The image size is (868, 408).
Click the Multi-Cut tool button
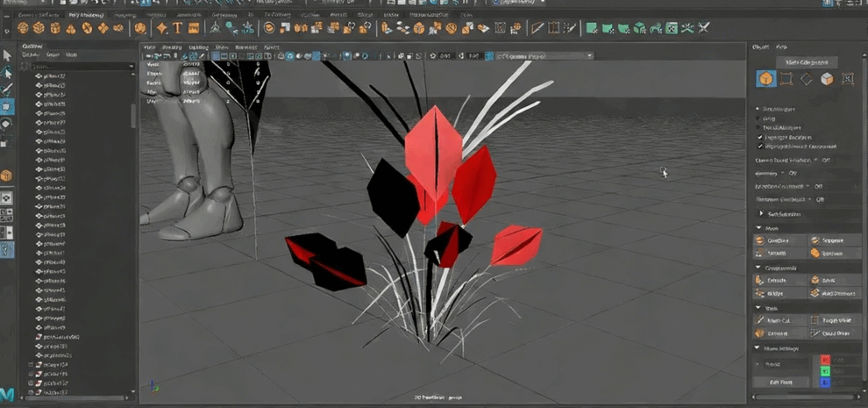(x=778, y=321)
